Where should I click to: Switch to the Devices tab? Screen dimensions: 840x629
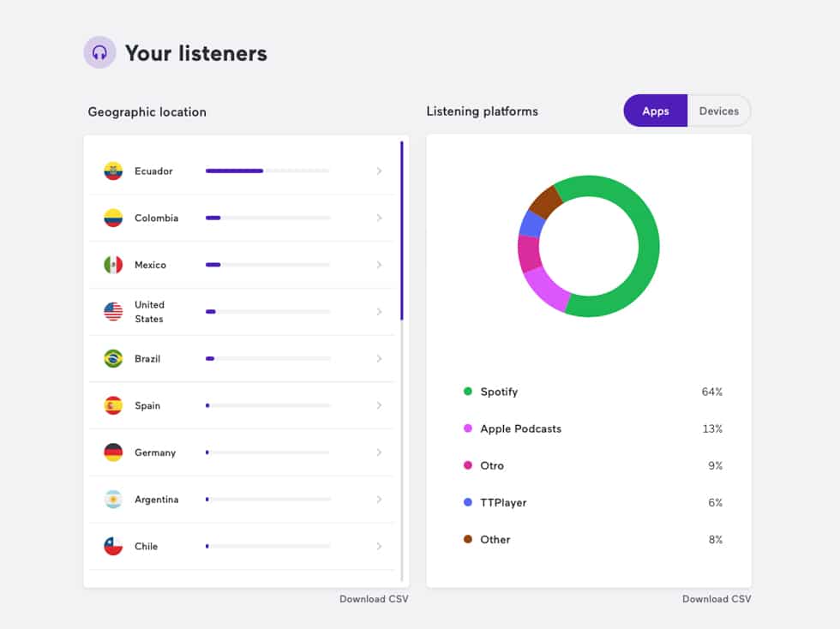point(718,111)
